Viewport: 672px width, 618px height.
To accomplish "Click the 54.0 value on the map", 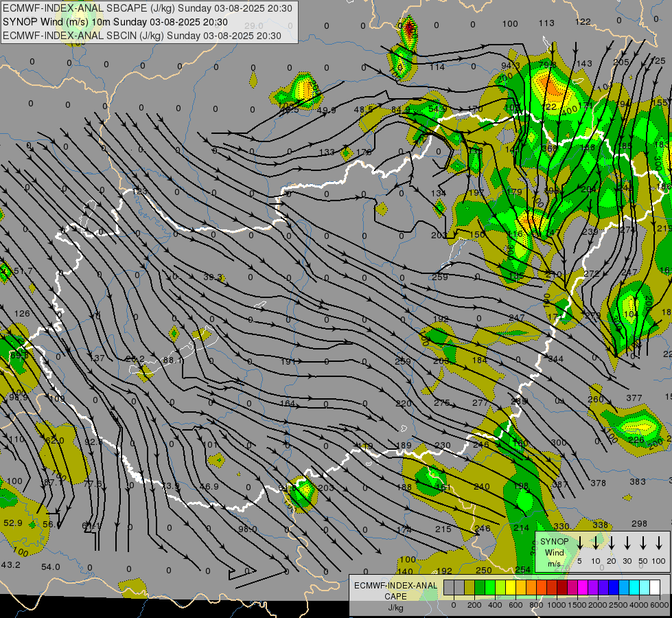I will point(51,567).
